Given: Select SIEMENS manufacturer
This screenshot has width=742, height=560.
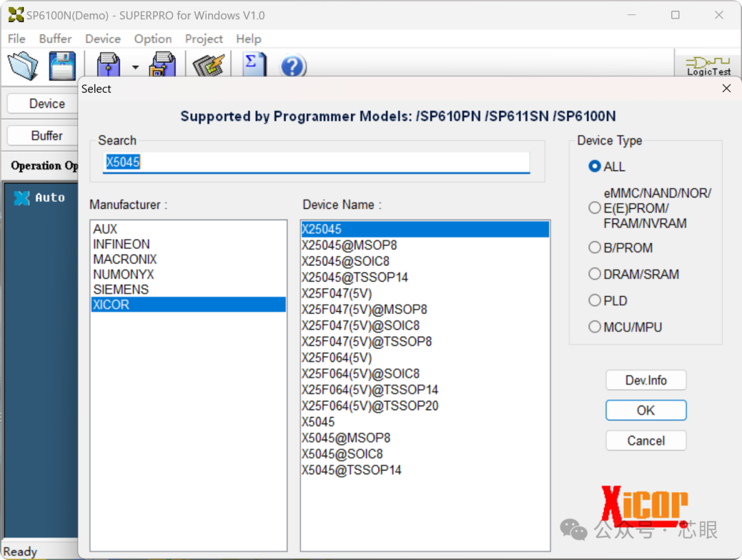Looking at the screenshot, I should click(x=188, y=290).
